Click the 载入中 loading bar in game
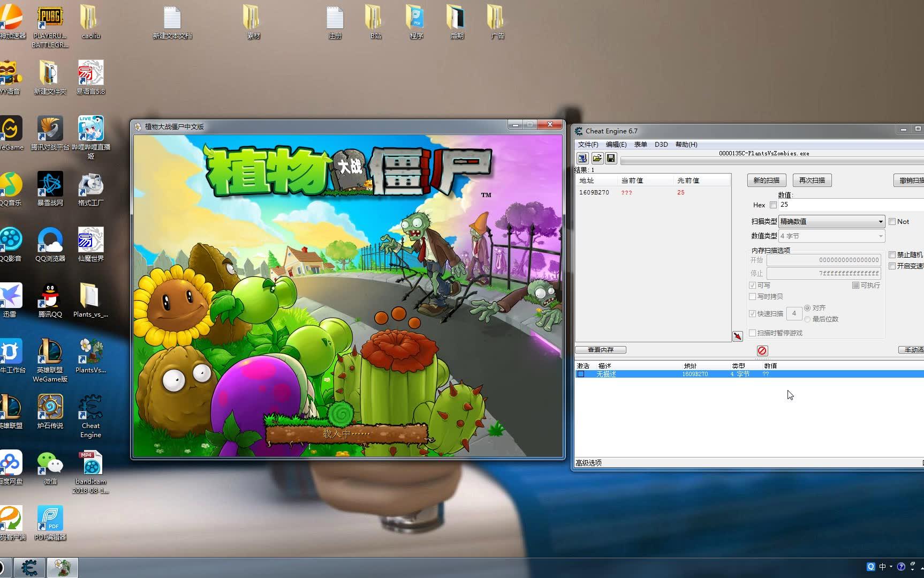 point(346,434)
